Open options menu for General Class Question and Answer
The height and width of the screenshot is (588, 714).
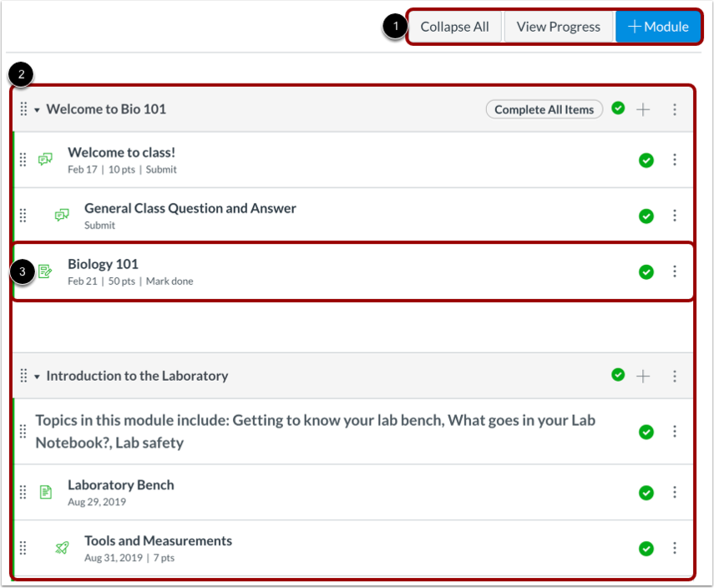[x=675, y=215]
